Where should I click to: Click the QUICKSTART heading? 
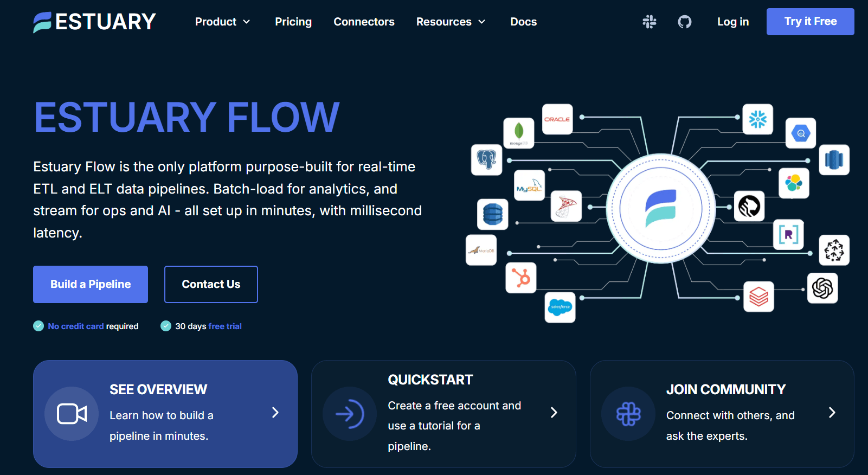[x=430, y=380]
